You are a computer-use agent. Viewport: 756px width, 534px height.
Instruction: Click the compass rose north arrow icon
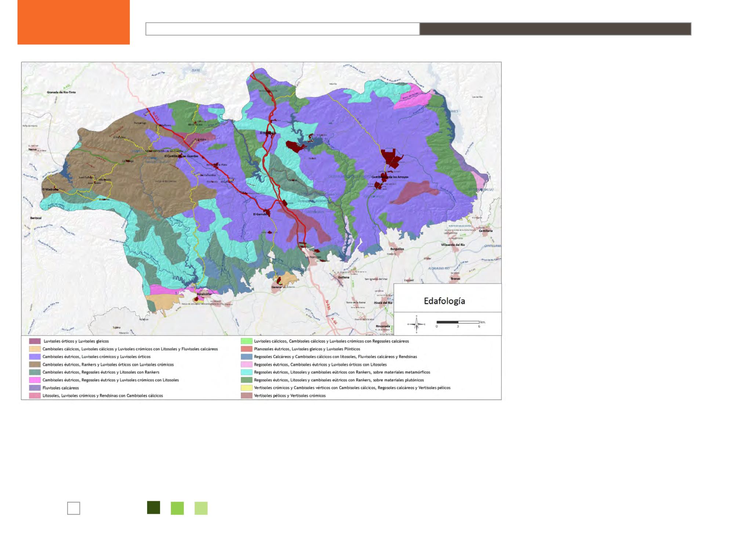[x=416, y=324]
